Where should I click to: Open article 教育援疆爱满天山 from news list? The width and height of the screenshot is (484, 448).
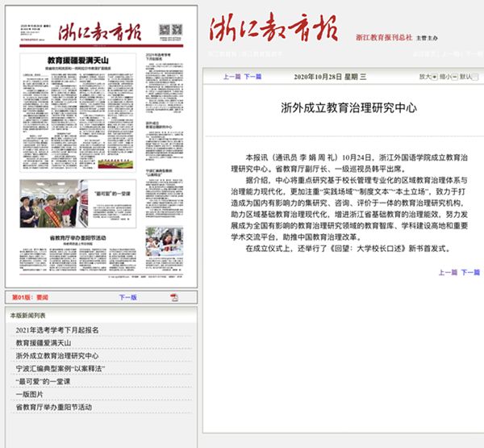coord(48,343)
